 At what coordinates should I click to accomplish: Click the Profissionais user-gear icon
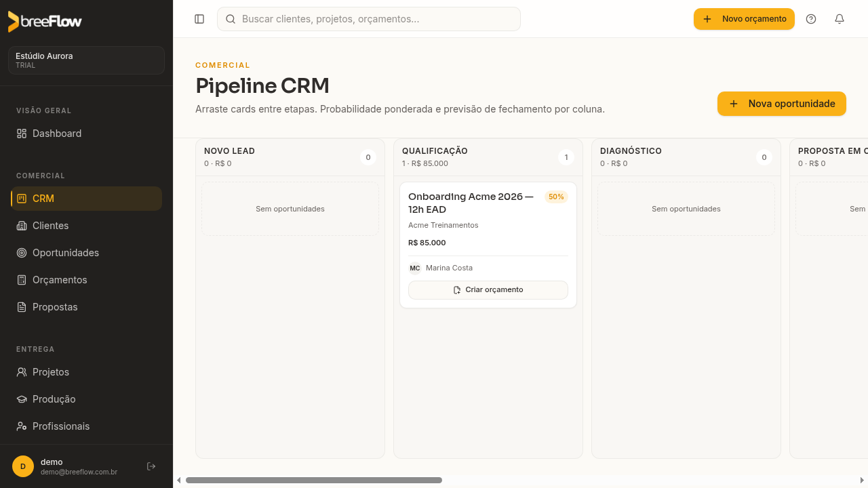tap(22, 426)
